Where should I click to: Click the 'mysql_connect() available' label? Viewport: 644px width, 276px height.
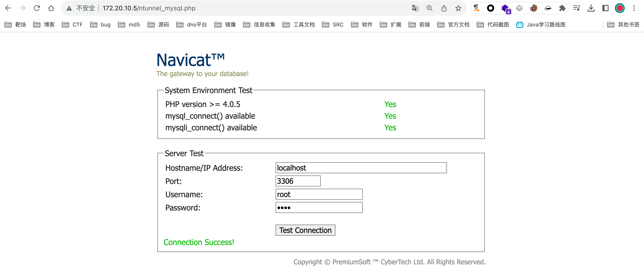pyautogui.click(x=210, y=116)
